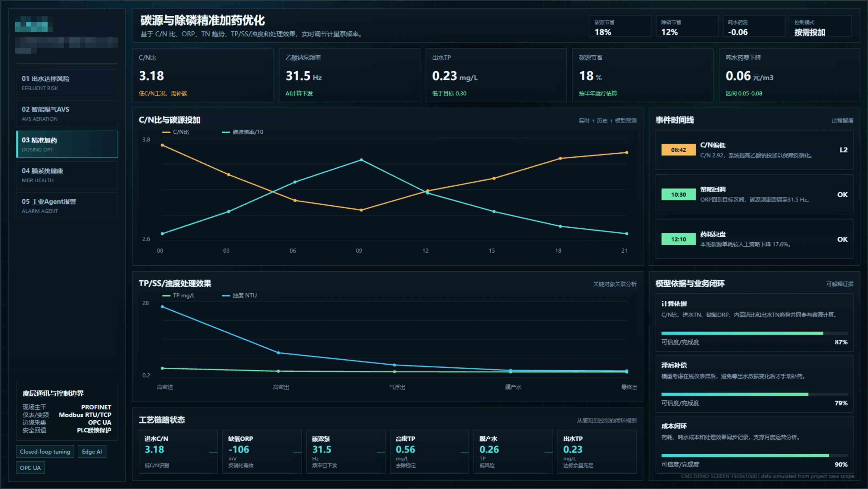Click the 控制模式 按需投加 indicator
Image resolution: width=868 pixels, height=489 pixels.
click(820, 26)
